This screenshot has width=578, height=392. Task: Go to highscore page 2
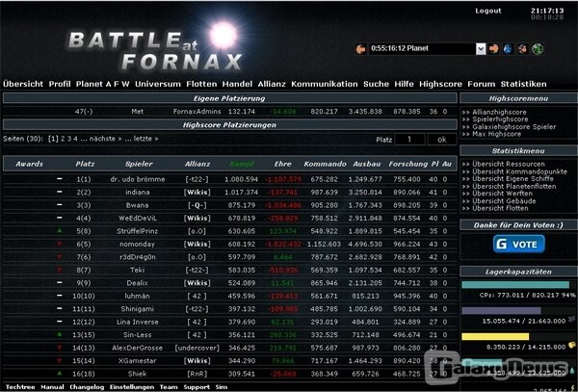coord(63,139)
